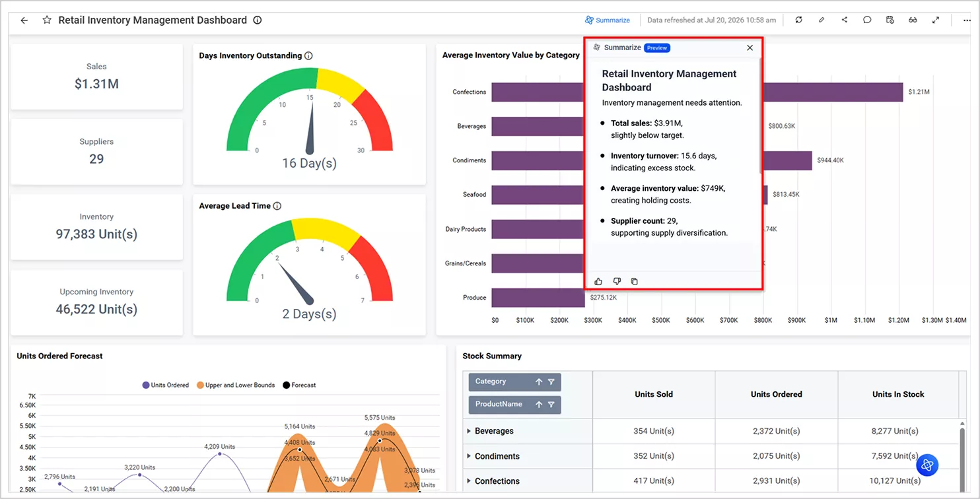This screenshot has width=980, height=499.
Task: Open the more options ellipsis menu
Action: click(967, 20)
